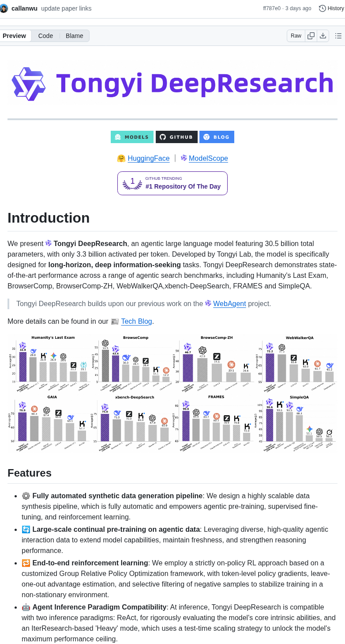Open the Tech Blog link
345x644 pixels.
click(136, 321)
